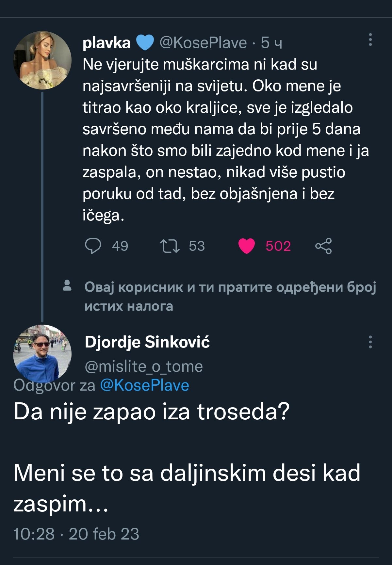Open three-dot menu on Djordje's reply
The width and height of the screenshot is (392, 565).
click(370, 342)
